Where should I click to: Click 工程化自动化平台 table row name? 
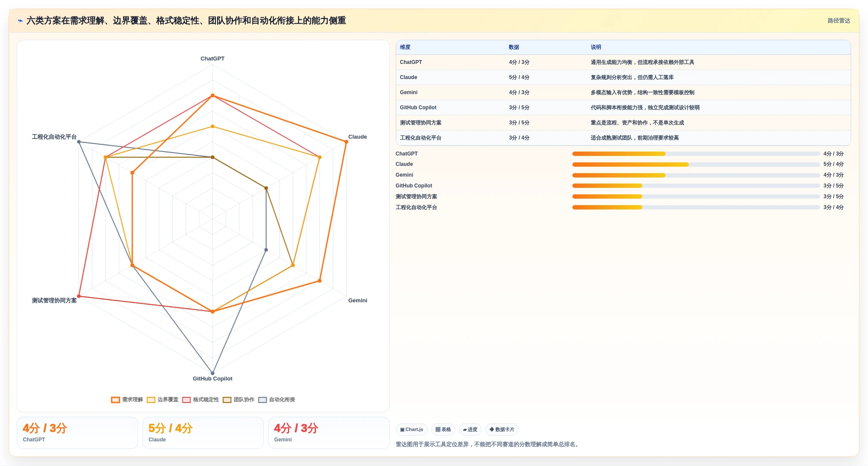(x=421, y=138)
